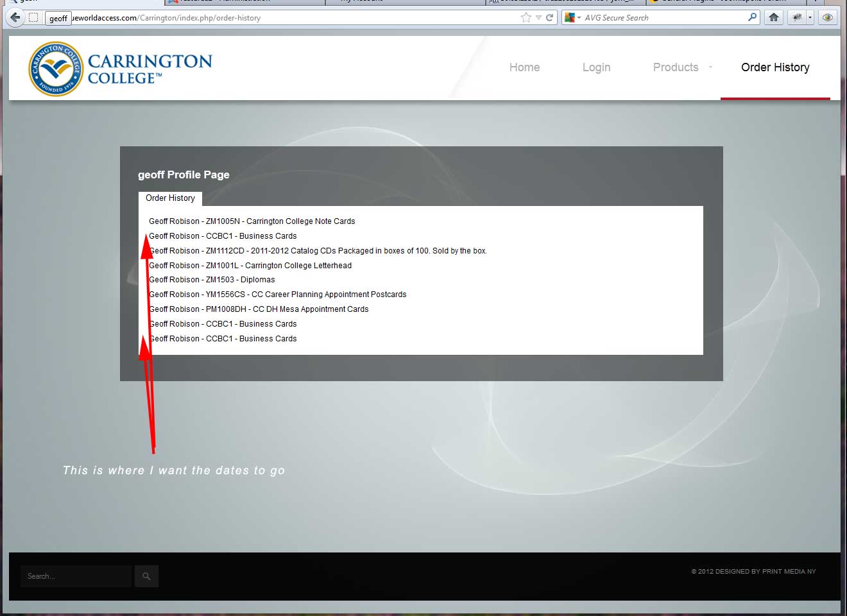847x616 pixels.
Task: Bookmark this page with the star icon
Action: (526, 18)
